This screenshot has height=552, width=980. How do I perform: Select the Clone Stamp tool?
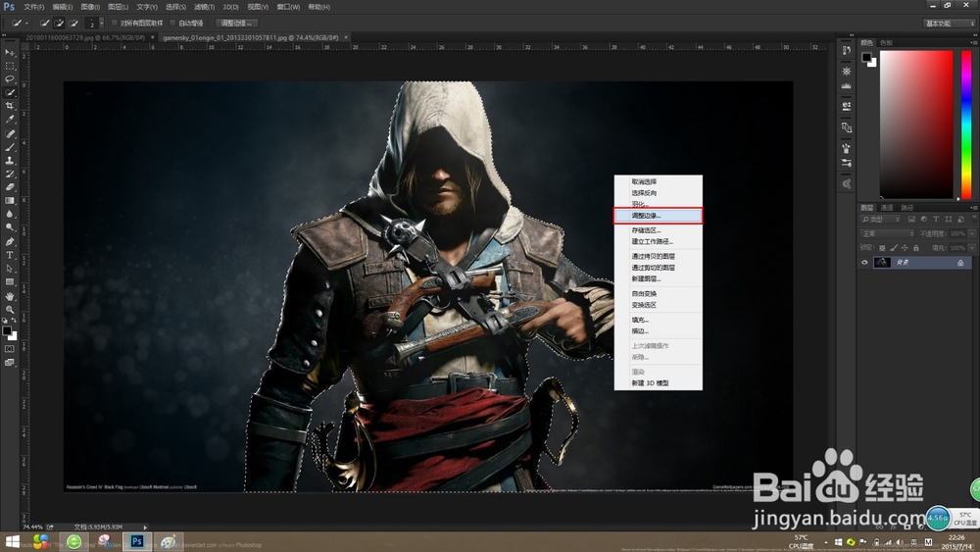coord(10,161)
